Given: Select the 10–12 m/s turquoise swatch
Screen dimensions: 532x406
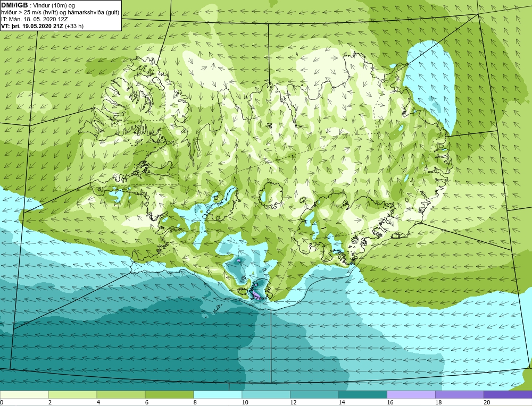Looking at the screenshot, I should [266, 394].
